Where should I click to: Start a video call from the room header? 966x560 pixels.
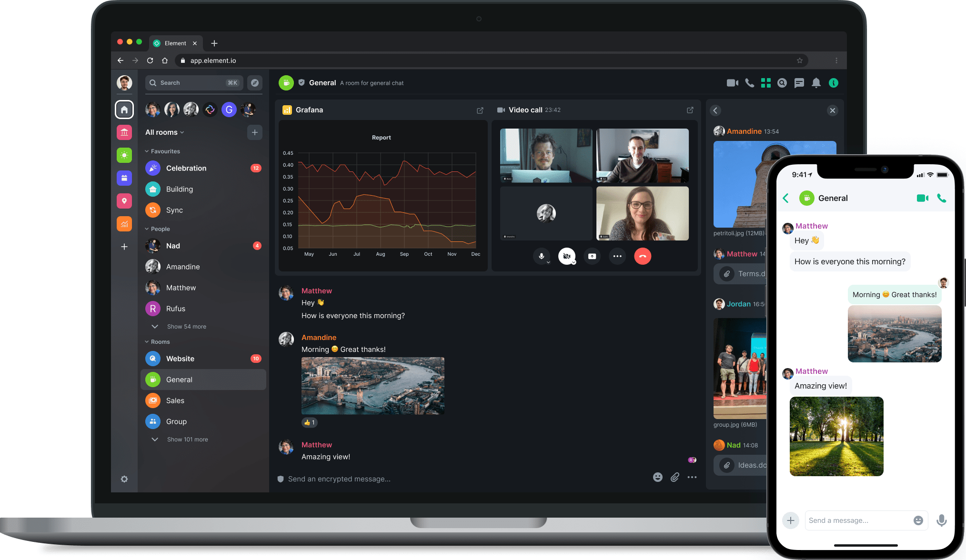pos(732,83)
